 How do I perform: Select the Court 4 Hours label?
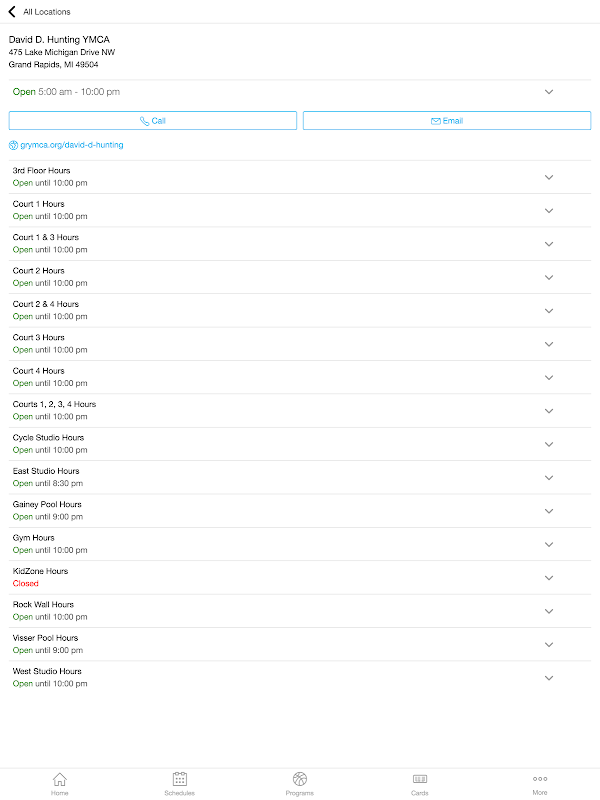coord(39,371)
